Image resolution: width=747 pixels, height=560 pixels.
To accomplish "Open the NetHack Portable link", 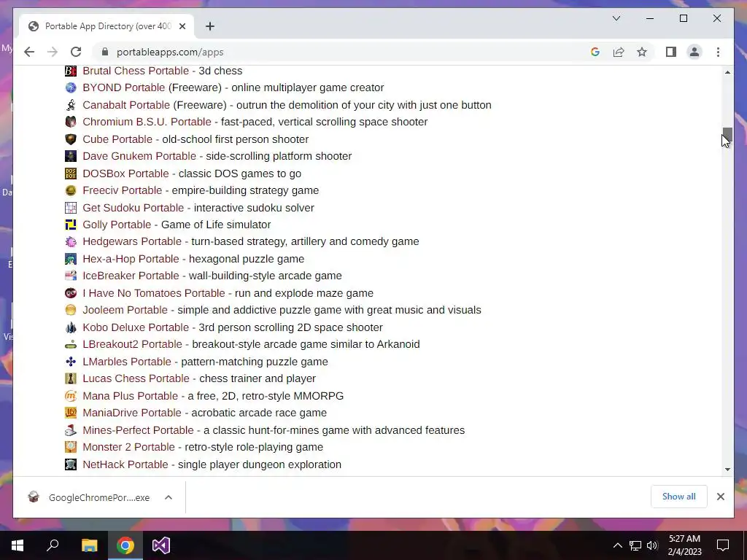I will (125, 464).
